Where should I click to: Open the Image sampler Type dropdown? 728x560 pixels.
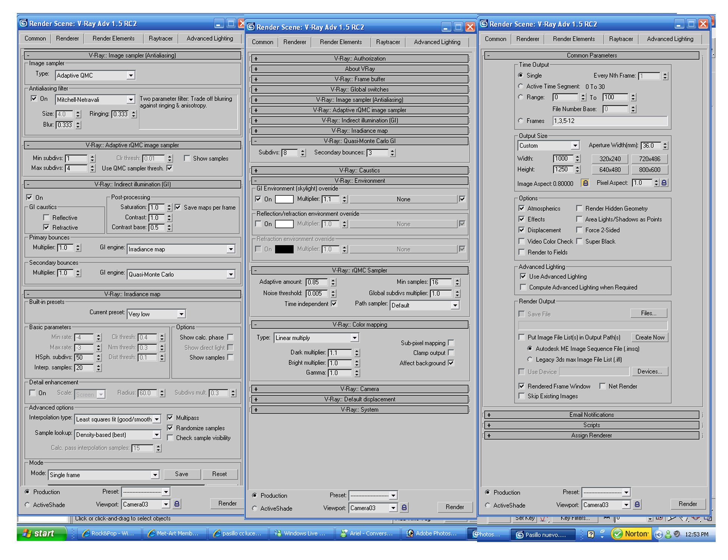[130, 75]
